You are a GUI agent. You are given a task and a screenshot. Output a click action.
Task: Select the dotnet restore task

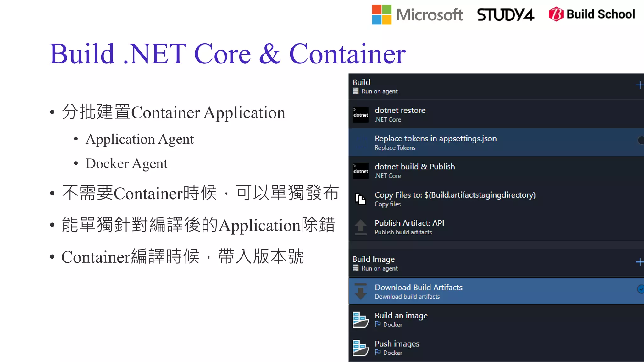point(496,114)
